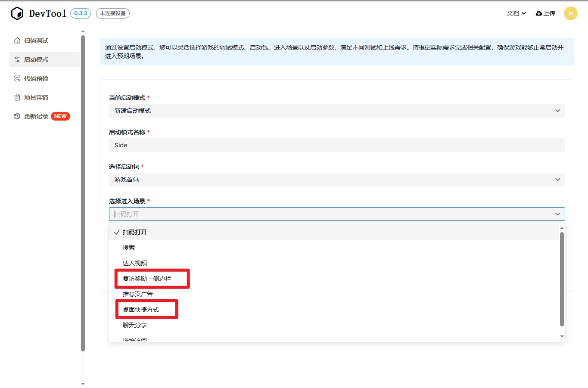Viewport: 588px width, 388px height.
Task: Click the scan debug home icon
Action: [17, 40]
